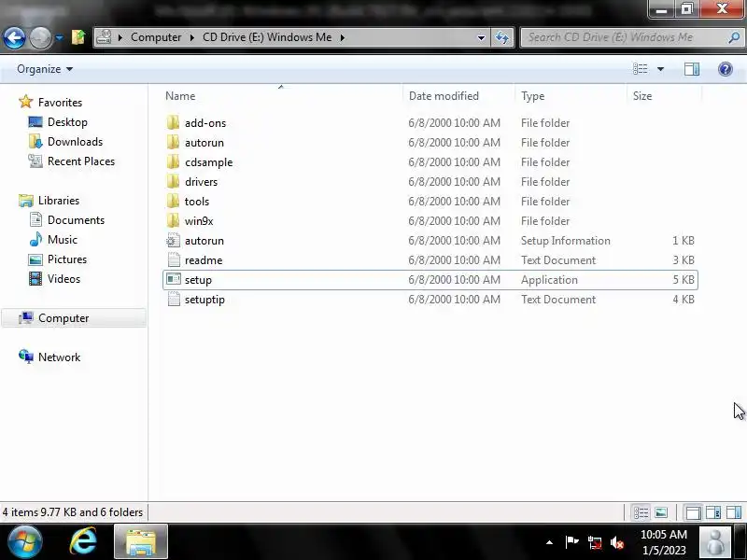Viewport: 747px width, 560px height.
Task: Open the Music library
Action: [x=62, y=240]
